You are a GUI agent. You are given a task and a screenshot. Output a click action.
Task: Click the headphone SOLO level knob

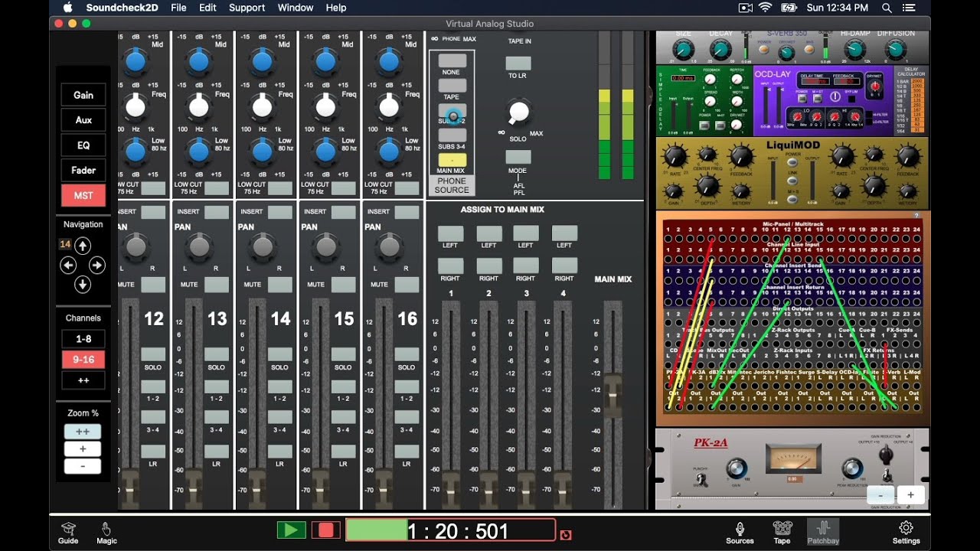pyautogui.click(x=519, y=112)
